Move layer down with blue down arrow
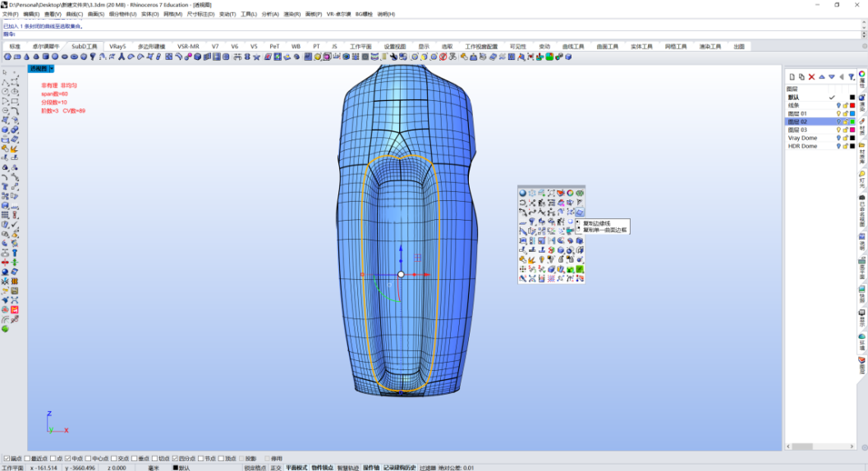 click(x=832, y=77)
